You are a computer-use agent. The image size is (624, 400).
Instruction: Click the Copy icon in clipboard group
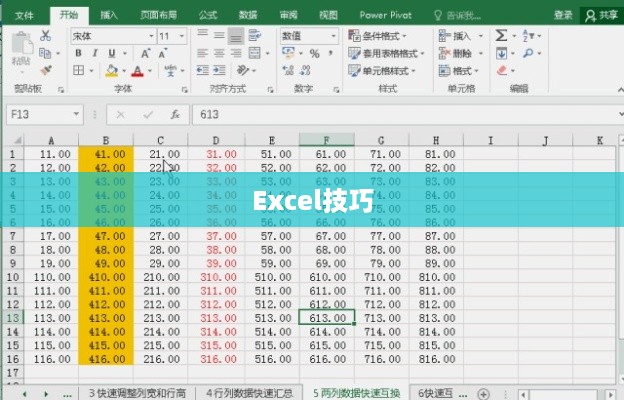click(45, 53)
